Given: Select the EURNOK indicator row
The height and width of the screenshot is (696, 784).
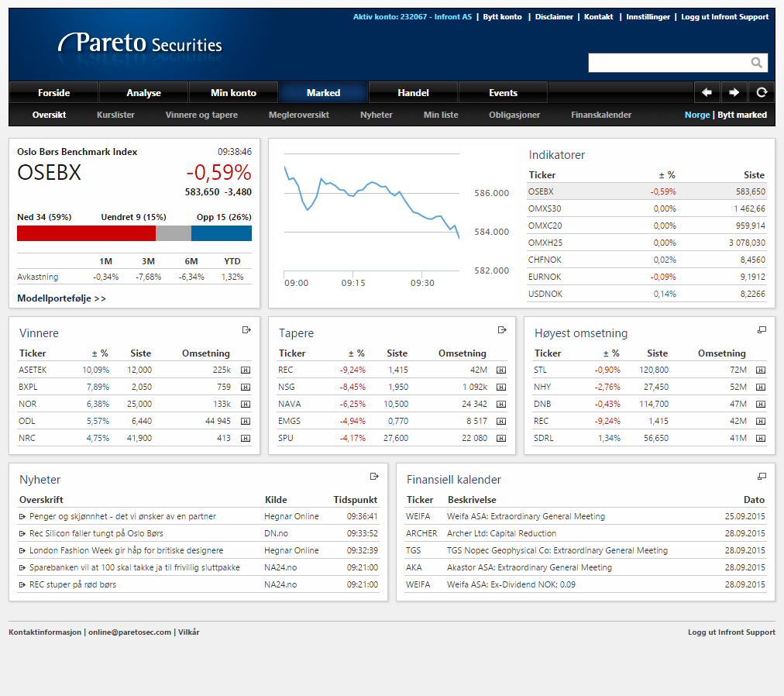Looking at the screenshot, I should pos(647,277).
